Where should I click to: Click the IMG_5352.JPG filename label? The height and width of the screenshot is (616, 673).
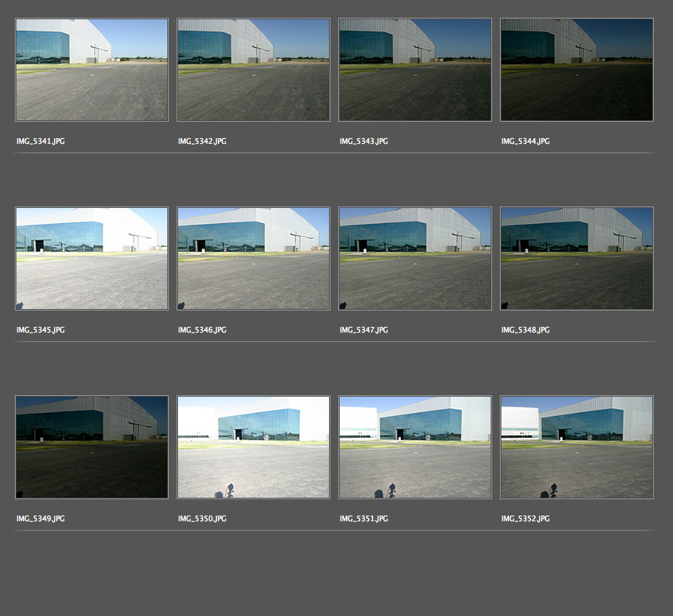[x=526, y=519]
